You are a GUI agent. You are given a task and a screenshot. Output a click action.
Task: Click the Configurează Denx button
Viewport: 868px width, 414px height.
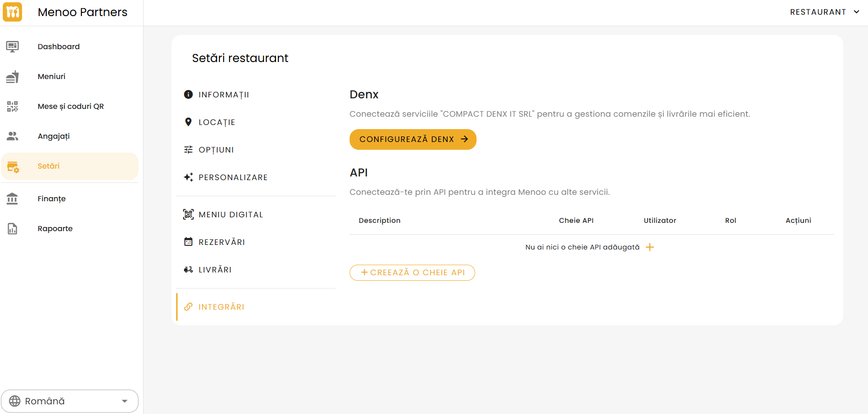pos(413,139)
